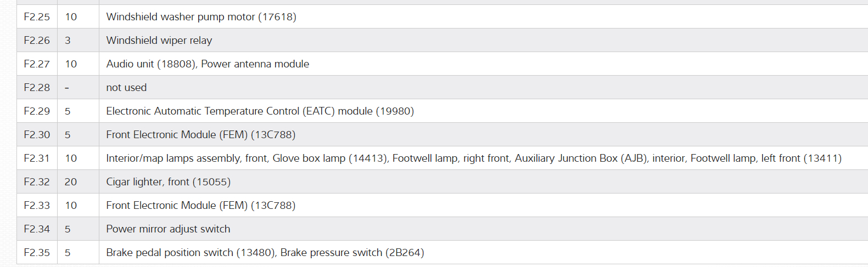868x267 pixels.
Task: Select the Cigar lighter, front entry
Action: 168,182
